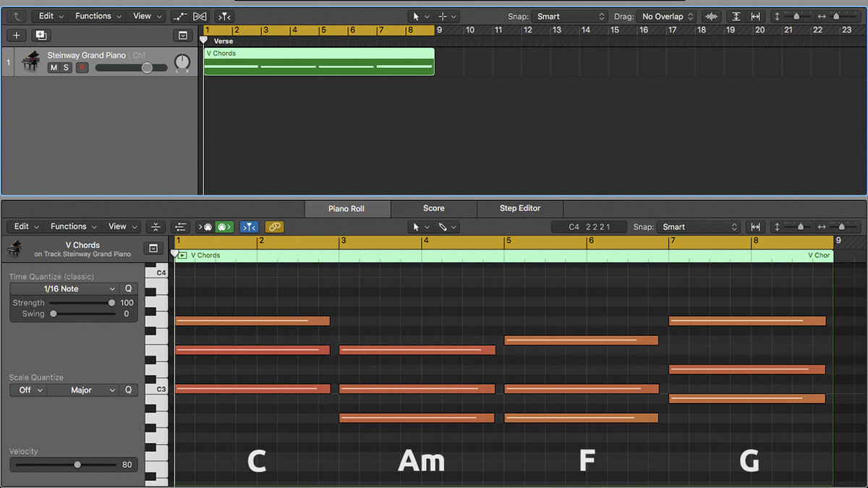Click the Verse marker in tracks area
This screenshot has width=868, height=488.
coord(223,41)
